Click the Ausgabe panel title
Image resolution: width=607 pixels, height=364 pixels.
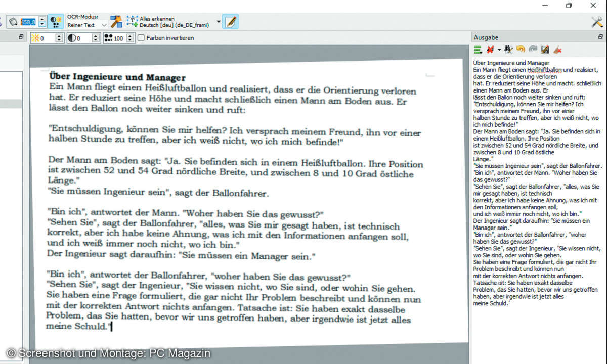[486, 37]
